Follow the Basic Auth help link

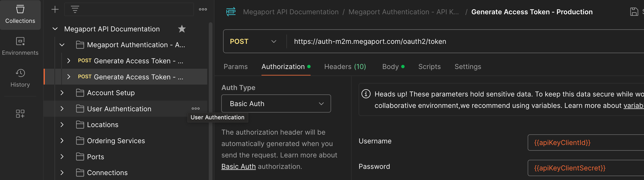pos(238,167)
